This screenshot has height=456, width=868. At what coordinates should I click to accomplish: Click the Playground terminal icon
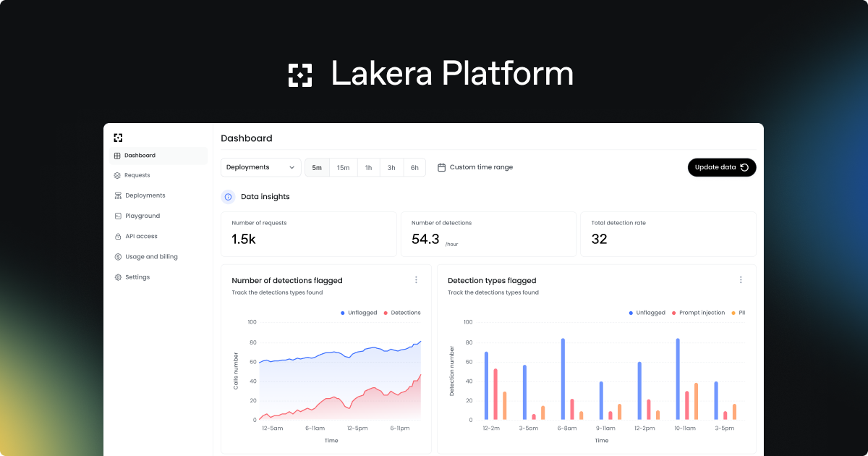click(x=118, y=216)
